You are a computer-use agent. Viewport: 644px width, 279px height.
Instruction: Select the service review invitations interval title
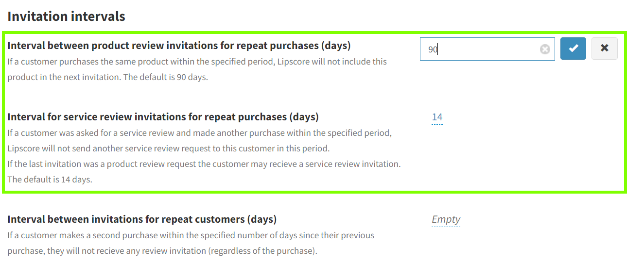point(163,117)
